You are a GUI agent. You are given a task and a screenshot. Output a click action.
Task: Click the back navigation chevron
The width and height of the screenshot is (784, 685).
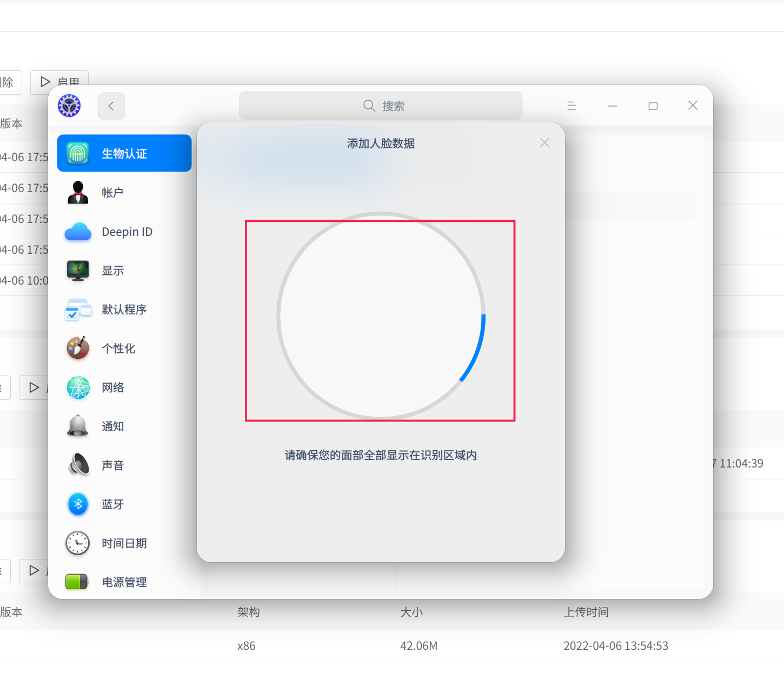111,106
